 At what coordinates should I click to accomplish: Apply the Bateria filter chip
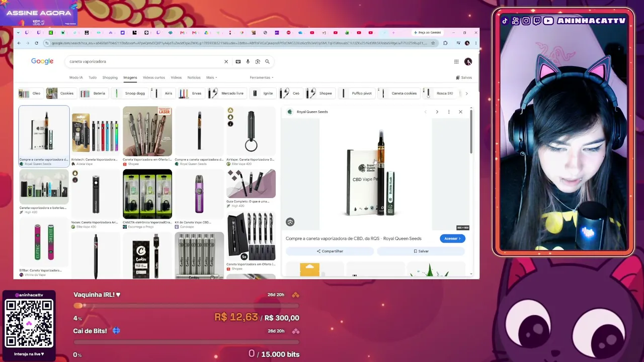93,94
